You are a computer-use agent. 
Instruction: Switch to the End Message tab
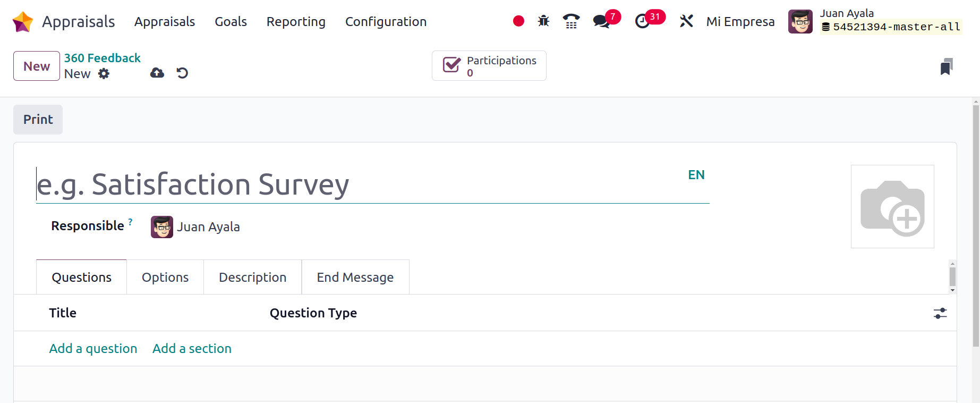coord(355,277)
